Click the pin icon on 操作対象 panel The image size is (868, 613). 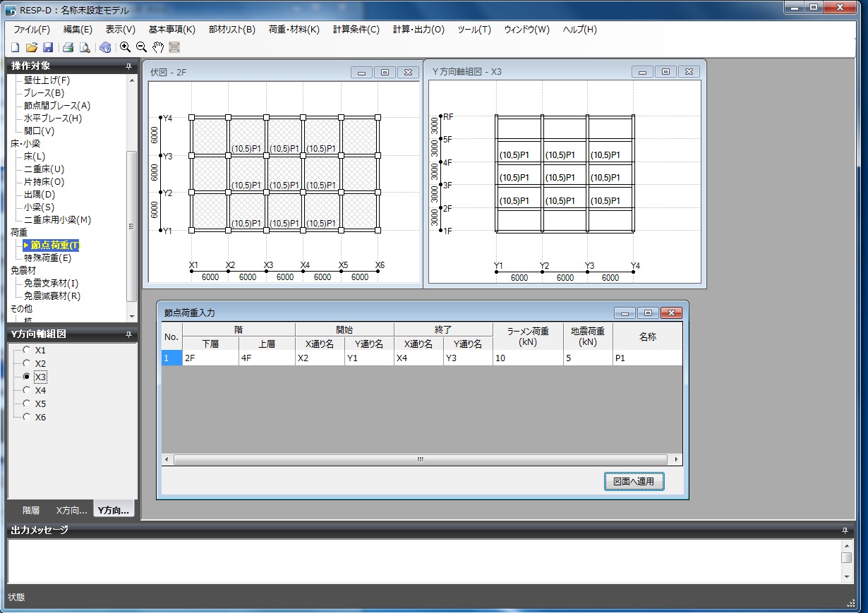point(128,66)
